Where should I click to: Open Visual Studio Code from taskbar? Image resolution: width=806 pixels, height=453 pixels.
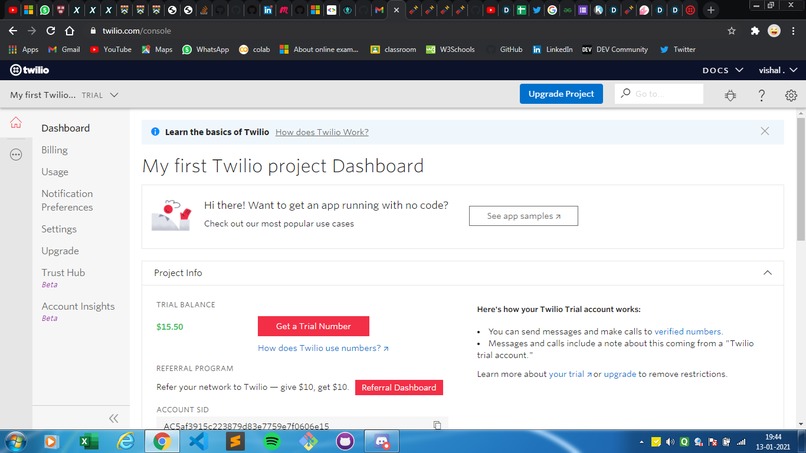pos(198,441)
